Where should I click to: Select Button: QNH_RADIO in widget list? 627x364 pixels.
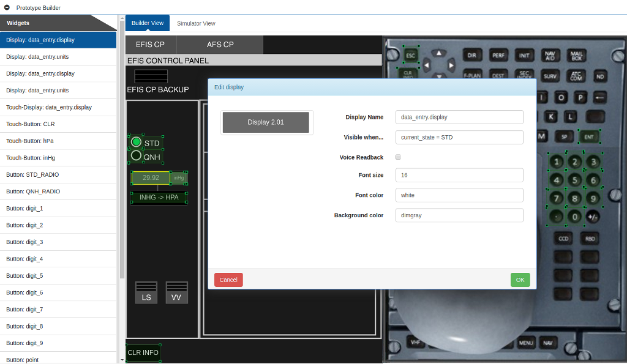pos(58,191)
